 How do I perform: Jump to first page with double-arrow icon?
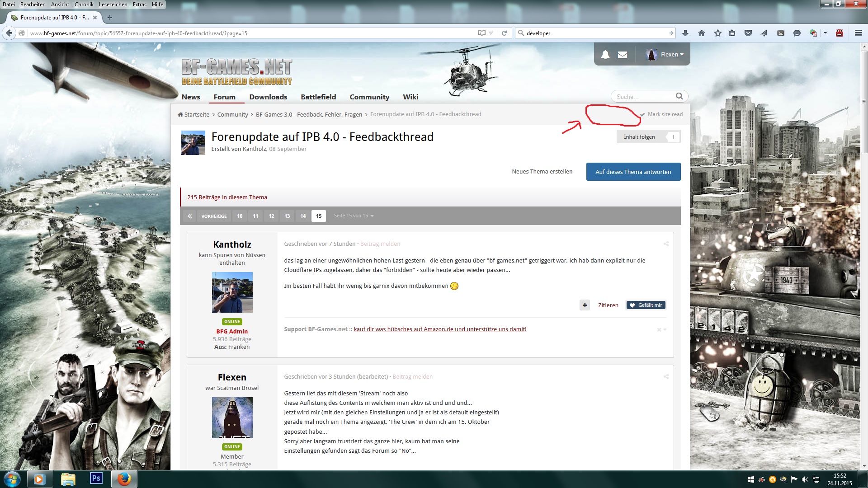190,216
